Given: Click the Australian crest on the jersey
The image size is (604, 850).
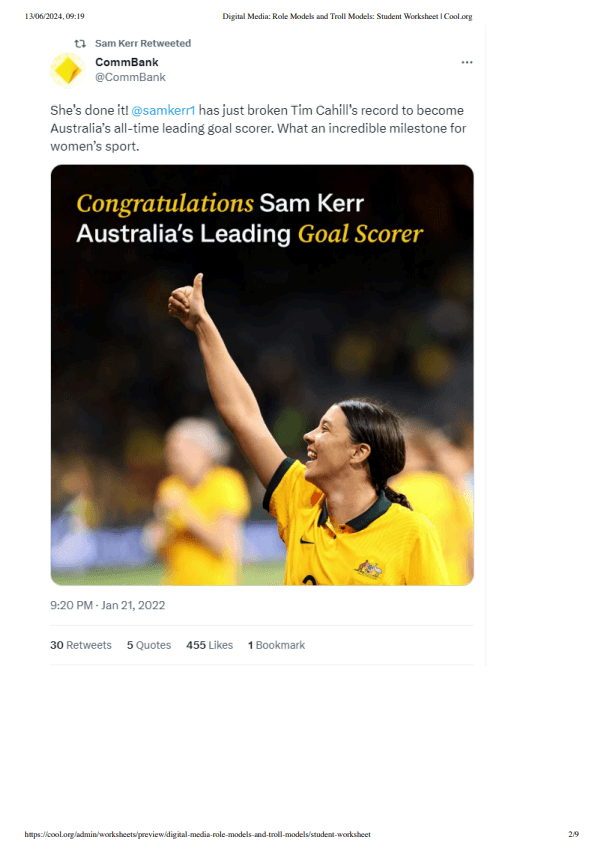Looking at the screenshot, I should tap(369, 569).
